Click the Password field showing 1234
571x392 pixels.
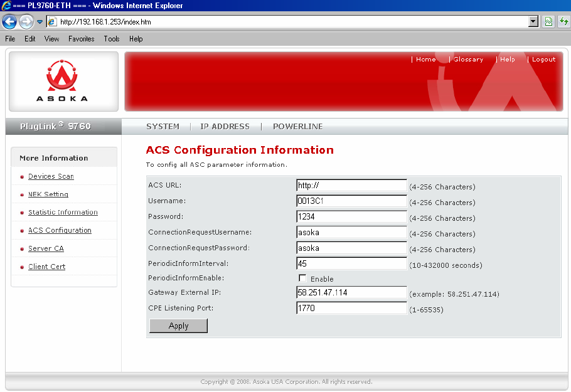point(351,216)
